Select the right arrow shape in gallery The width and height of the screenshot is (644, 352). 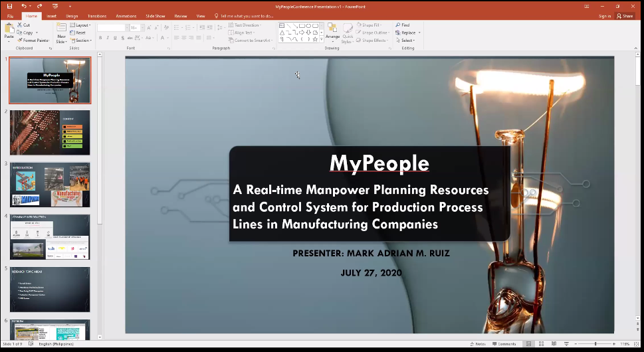pos(302,33)
